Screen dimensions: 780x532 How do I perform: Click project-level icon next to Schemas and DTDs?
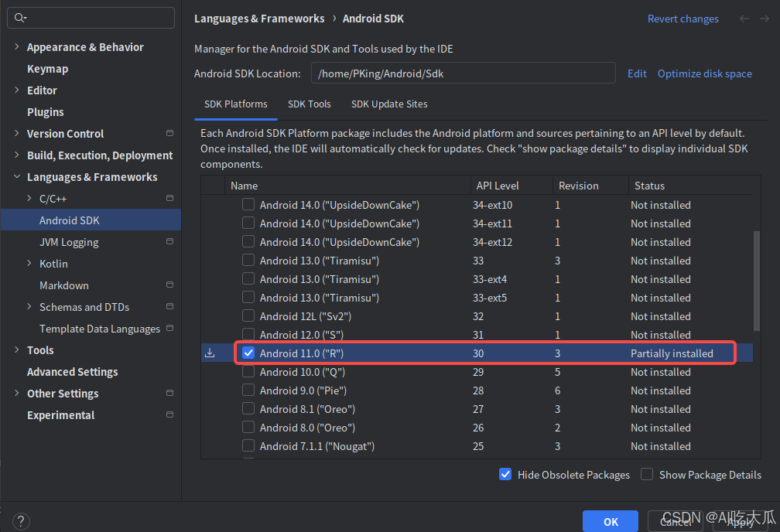point(169,307)
